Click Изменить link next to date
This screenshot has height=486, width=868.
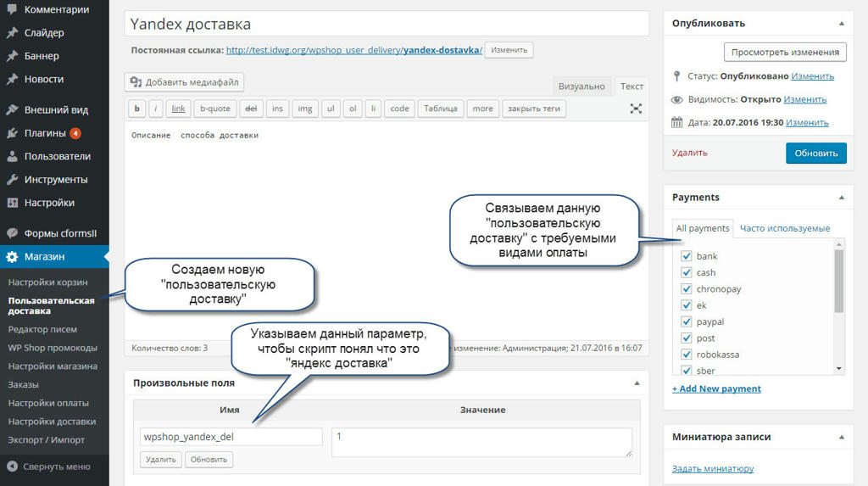(807, 122)
